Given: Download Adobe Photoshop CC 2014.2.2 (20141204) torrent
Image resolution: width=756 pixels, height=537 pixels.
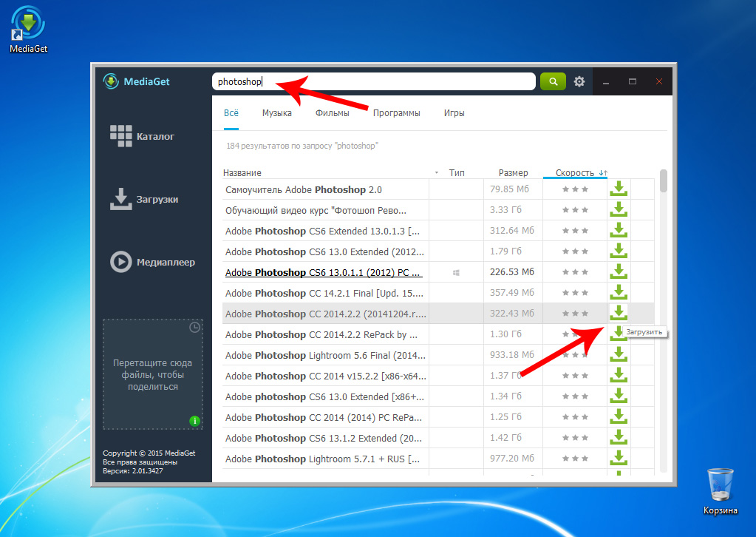Looking at the screenshot, I should tap(619, 314).
